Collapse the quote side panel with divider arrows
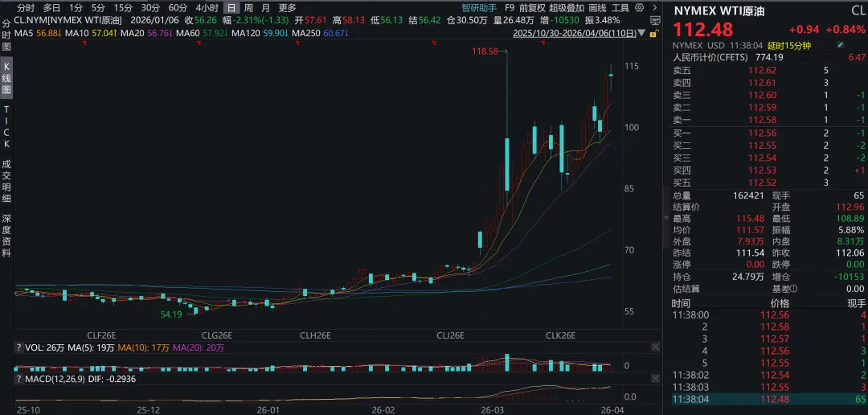 click(x=666, y=218)
